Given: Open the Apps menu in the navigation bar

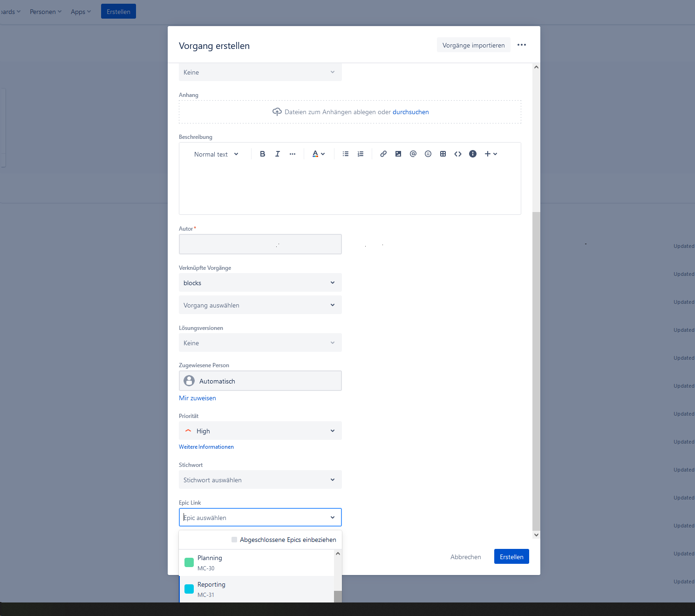Looking at the screenshot, I should click(80, 11).
